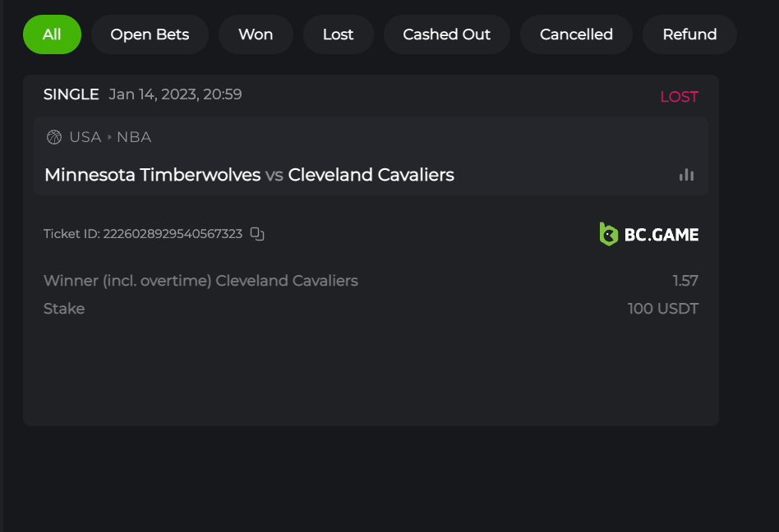The width and height of the screenshot is (779, 532).
Task: Show only Won bets
Action: [256, 34]
